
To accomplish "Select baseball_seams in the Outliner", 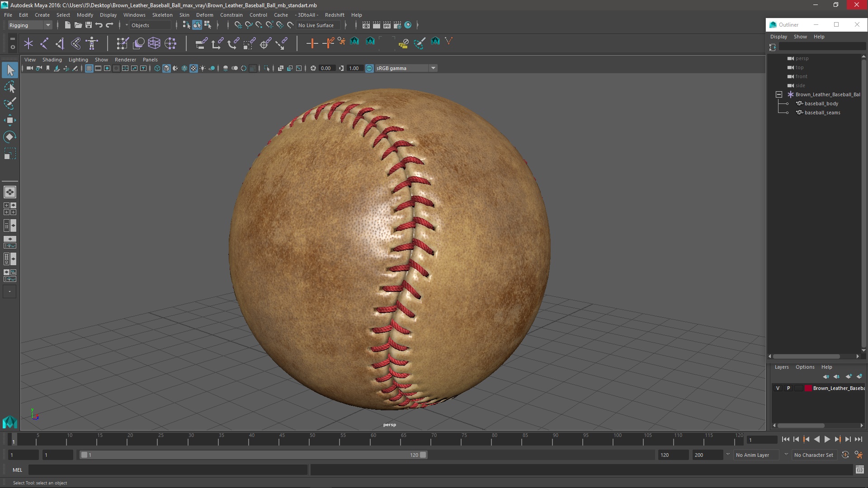I will click(x=822, y=113).
